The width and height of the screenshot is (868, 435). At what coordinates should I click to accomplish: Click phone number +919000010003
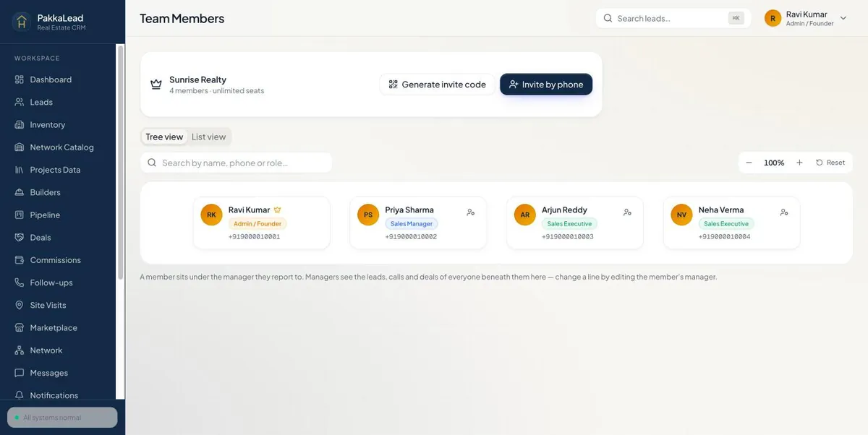pyautogui.click(x=568, y=236)
